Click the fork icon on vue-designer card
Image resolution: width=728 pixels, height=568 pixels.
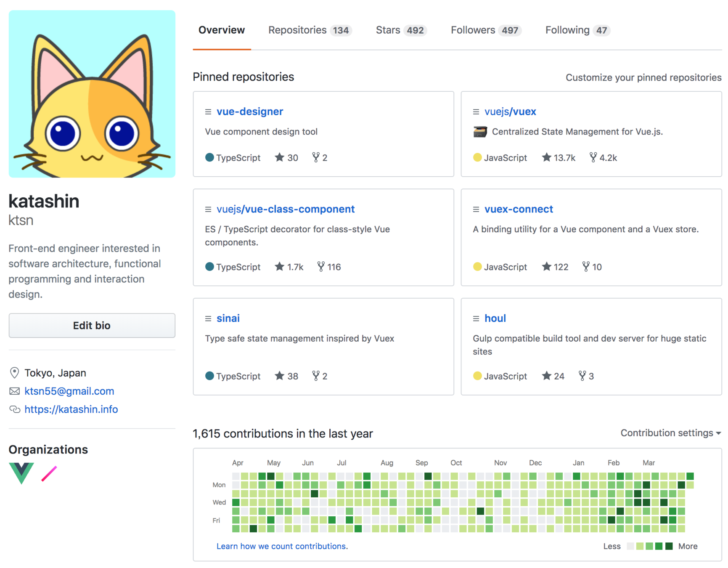coord(316,157)
